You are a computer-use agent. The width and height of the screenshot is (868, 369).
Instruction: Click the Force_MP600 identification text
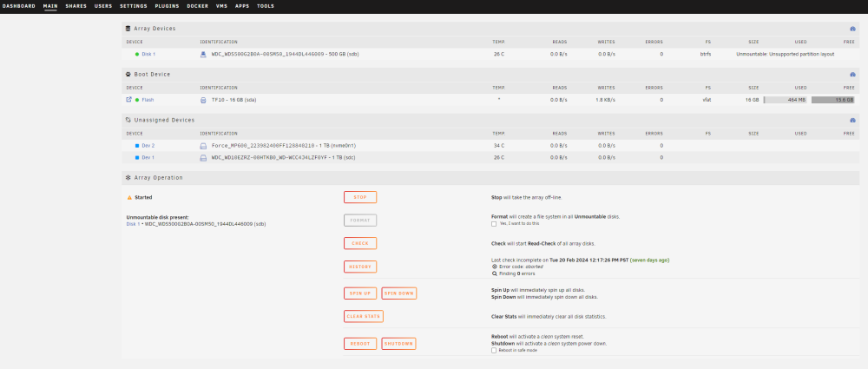[284, 146]
